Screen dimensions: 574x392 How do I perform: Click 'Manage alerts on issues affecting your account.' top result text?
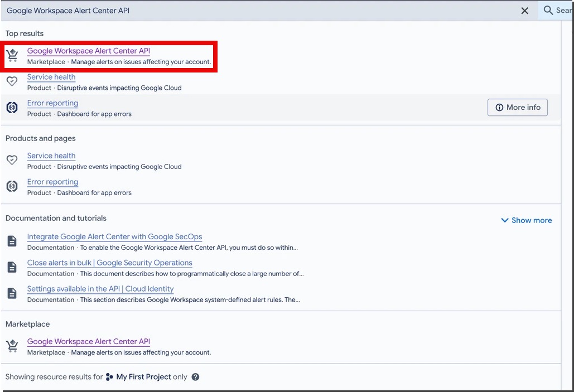[x=141, y=62]
